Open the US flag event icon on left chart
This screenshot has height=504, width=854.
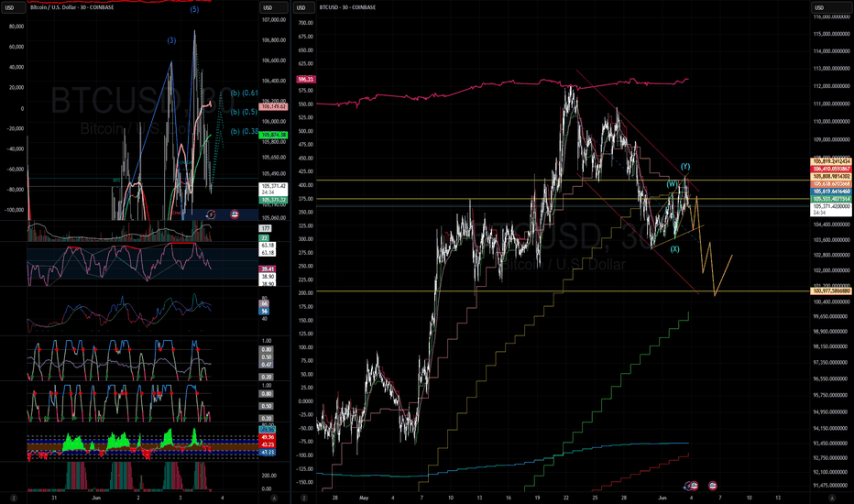235,214
